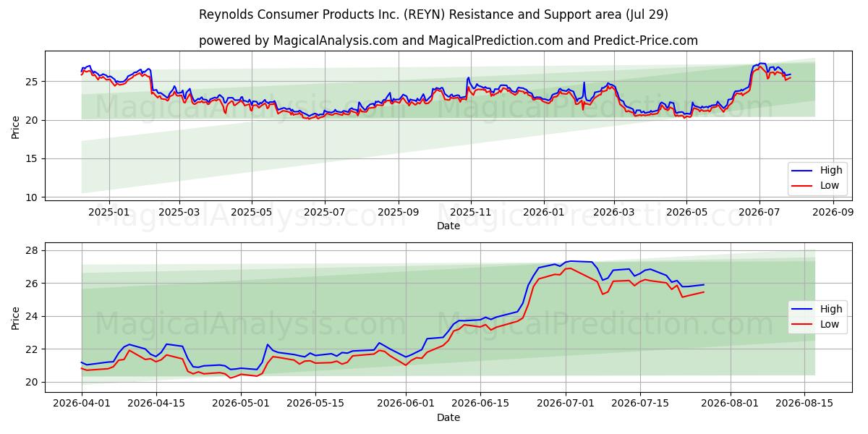The image size is (868, 434).
Task: Click the '2025-03' tick label on the top x-axis
Action: pyautogui.click(x=179, y=213)
